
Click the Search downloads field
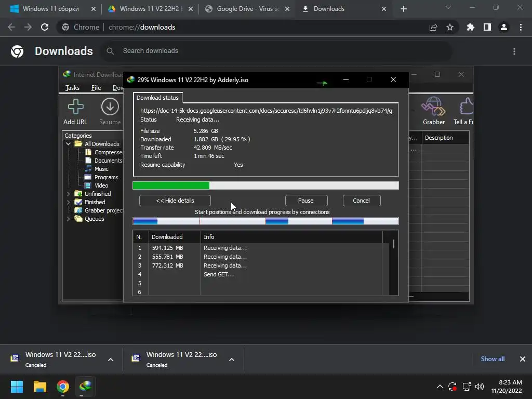tap(276, 51)
